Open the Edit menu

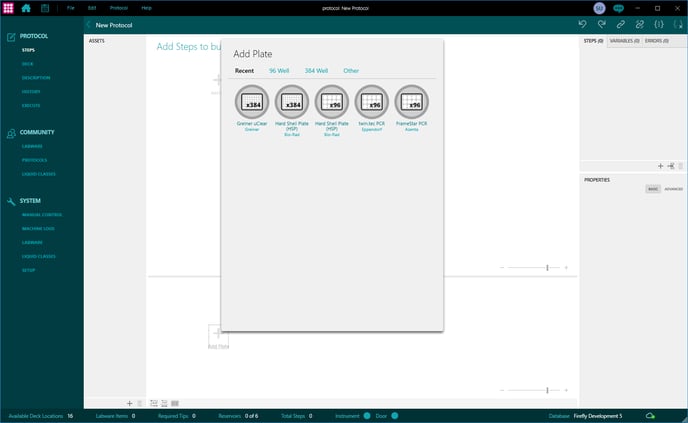[92, 8]
